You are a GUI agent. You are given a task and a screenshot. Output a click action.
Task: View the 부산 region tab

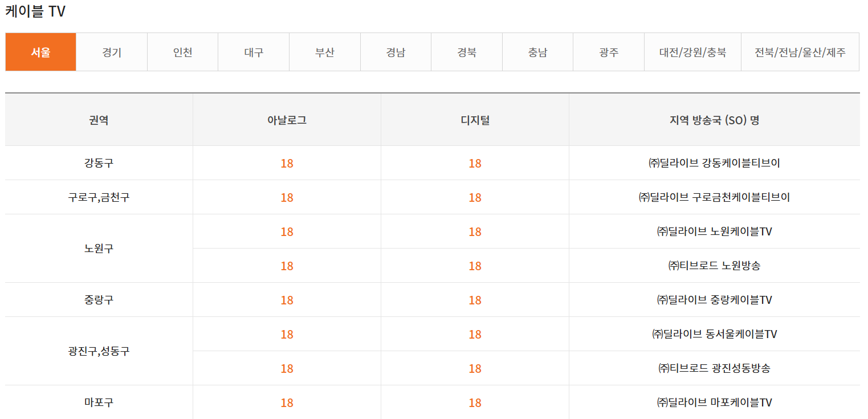[x=324, y=51]
